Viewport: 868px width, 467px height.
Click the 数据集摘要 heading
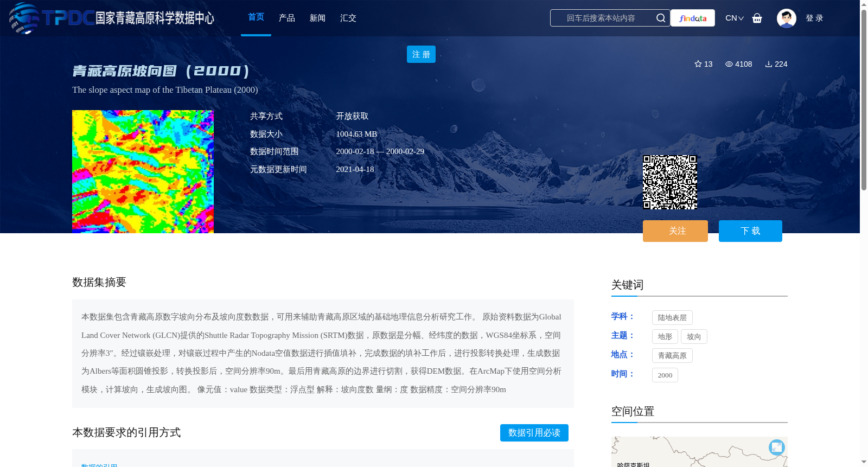[x=99, y=282]
